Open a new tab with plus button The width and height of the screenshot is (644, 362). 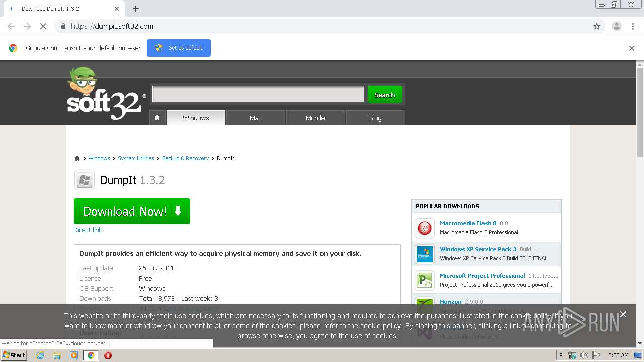(136, 9)
